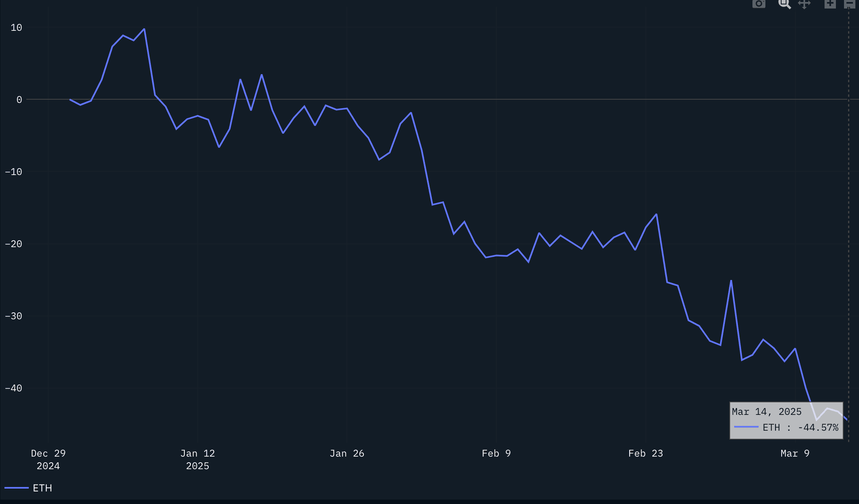Select the magnifier zoom tool
859x504 pixels.
pos(784,4)
